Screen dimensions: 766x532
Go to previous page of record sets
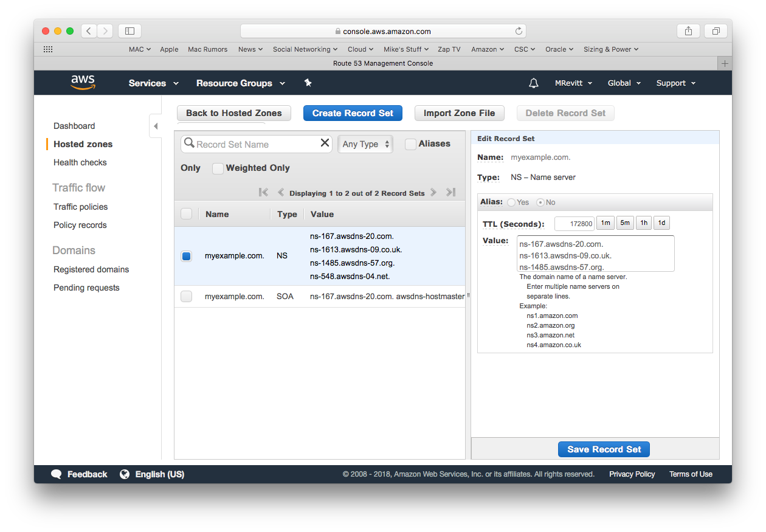(281, 192)
